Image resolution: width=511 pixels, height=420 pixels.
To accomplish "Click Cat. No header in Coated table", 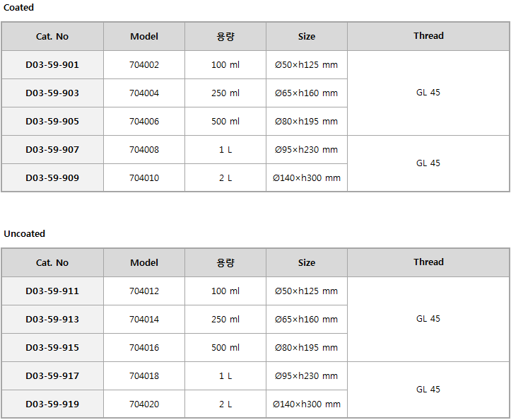I will [x=52, y=36].
